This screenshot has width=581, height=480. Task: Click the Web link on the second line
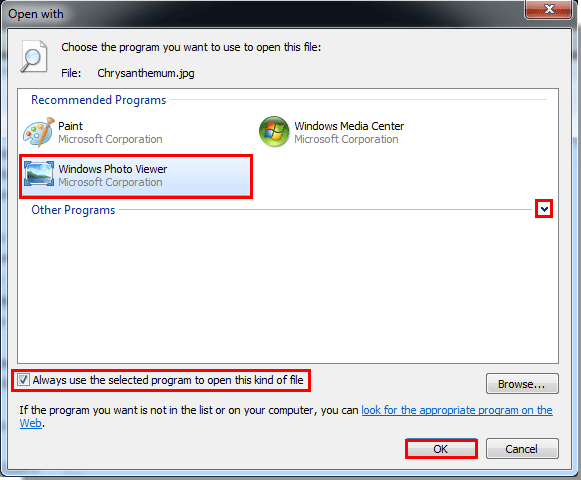click(x=30, y=423)
